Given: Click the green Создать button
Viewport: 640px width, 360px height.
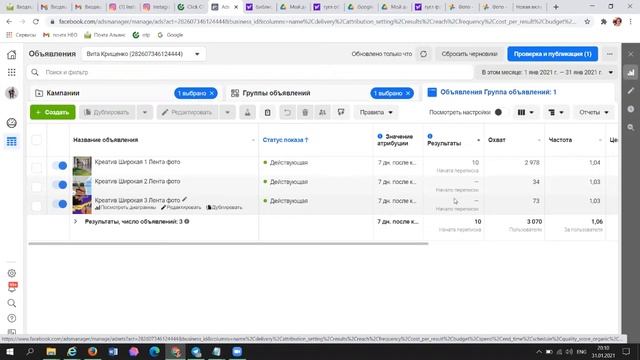Looking at the screenshot, I should (x=53, y=112).
